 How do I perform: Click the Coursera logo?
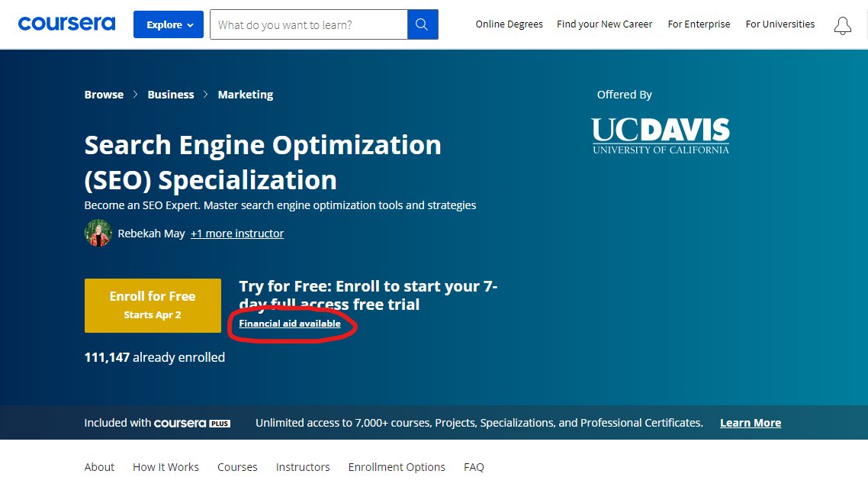(x=66, y=24)
